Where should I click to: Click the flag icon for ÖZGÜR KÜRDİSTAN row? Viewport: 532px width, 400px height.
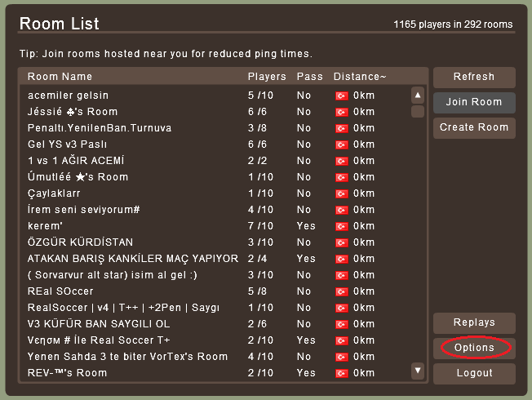click(342, 242)
